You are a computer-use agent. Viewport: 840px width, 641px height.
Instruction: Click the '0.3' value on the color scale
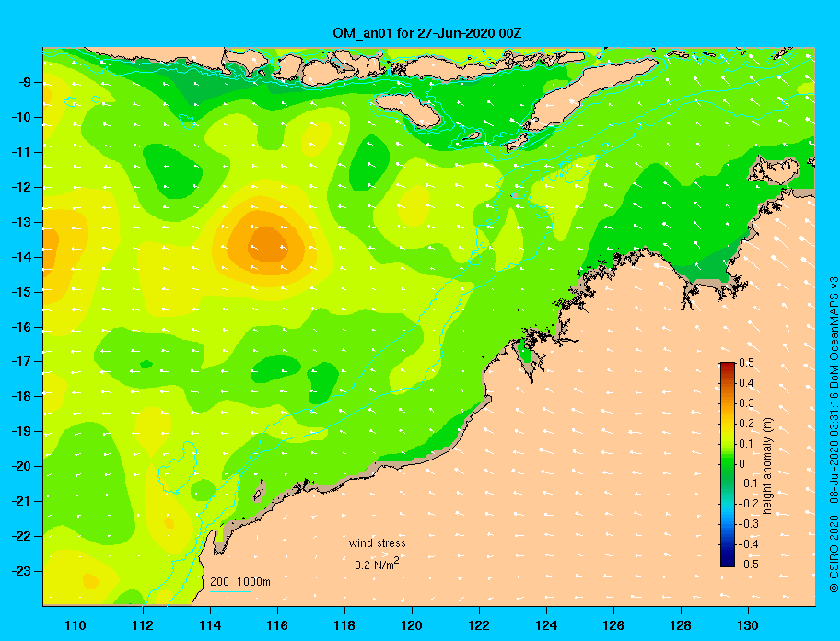point(746,403)
